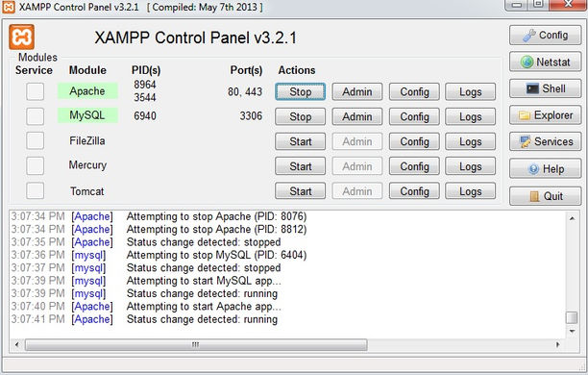The width and height of the screenshot is (588, 375).
Task: Click the Tomcat module name
Action: pyautogui.click(x=87, y=191)
